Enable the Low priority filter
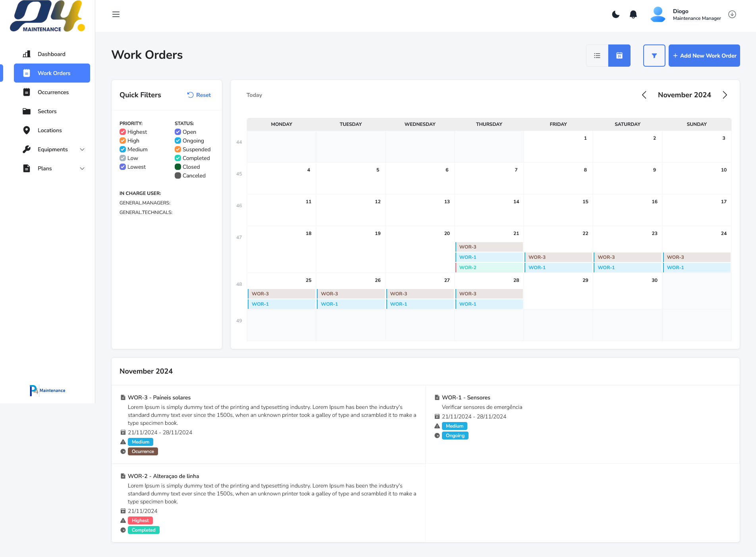 (x=123, y=158)
